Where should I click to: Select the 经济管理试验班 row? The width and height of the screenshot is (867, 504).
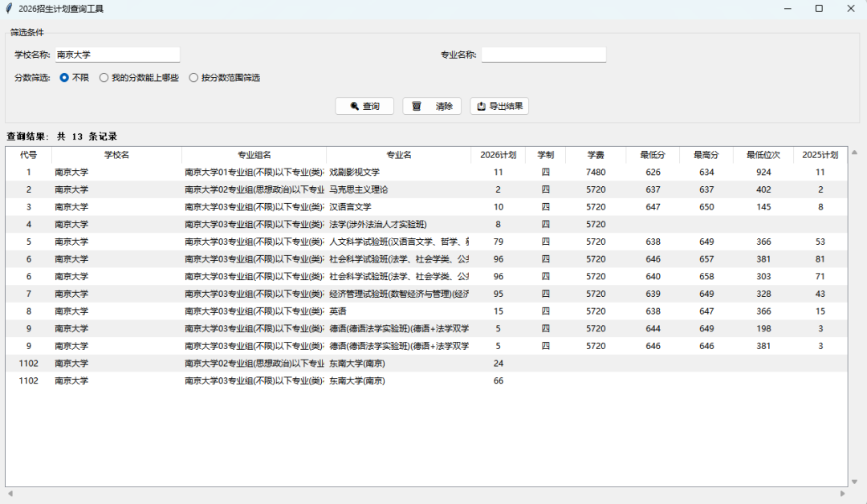click(426, 294)
